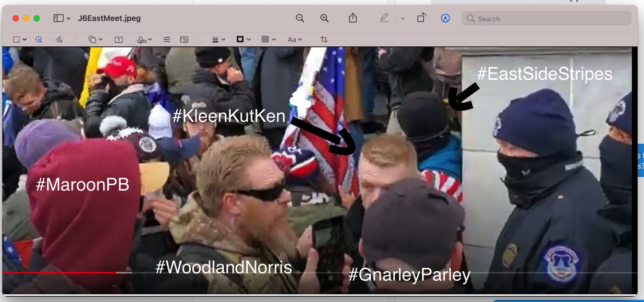644x302 pixels.
Task: Close the Preview window
Action: [16, 18]
